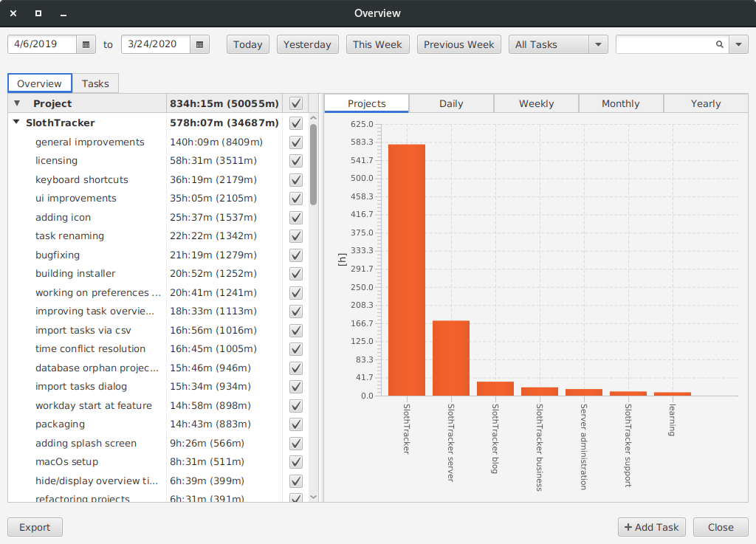756x544 pixels.
Task: Click the end date field 3/24/2020
Action: tap(156, 44)
